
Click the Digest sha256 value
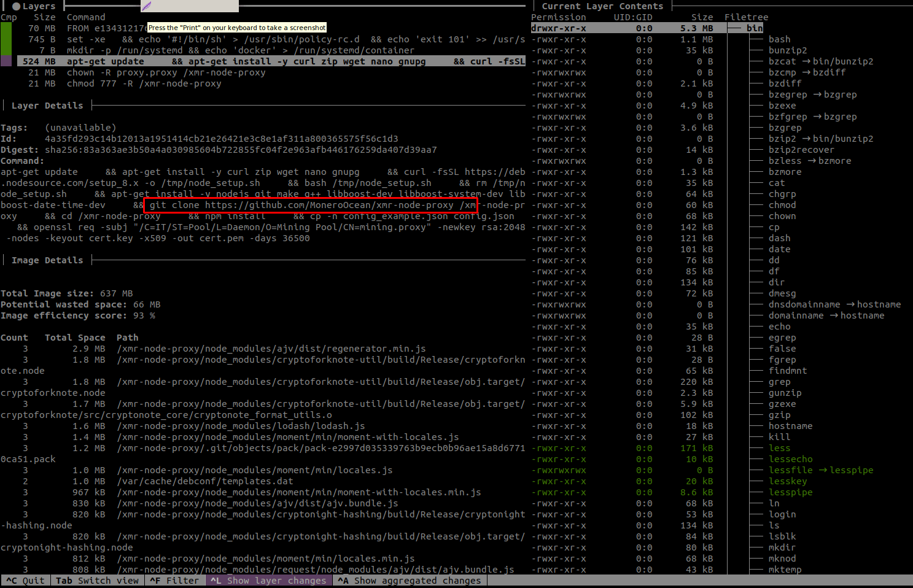241,150
